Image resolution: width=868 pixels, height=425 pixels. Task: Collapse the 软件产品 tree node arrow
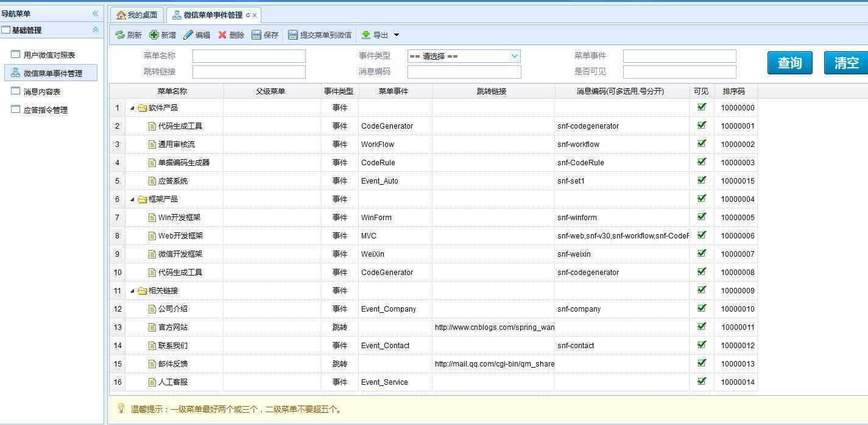click(x=132, y=108)
